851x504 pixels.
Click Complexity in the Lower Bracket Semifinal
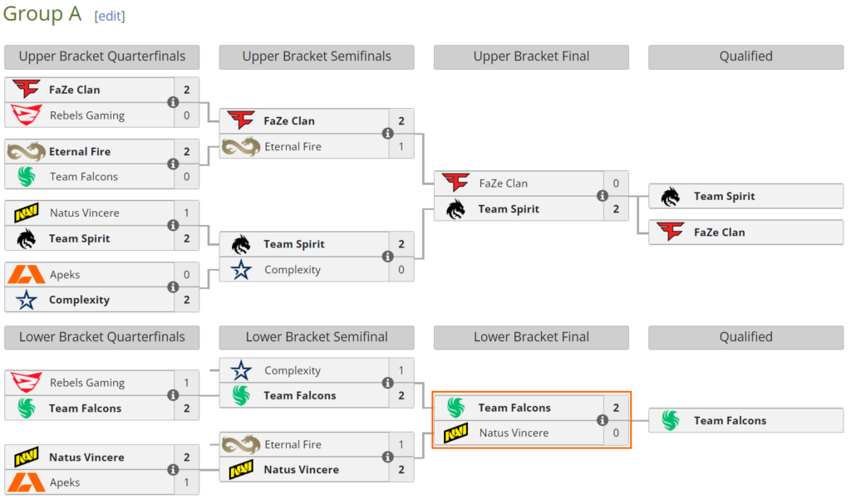click(293, 370)
